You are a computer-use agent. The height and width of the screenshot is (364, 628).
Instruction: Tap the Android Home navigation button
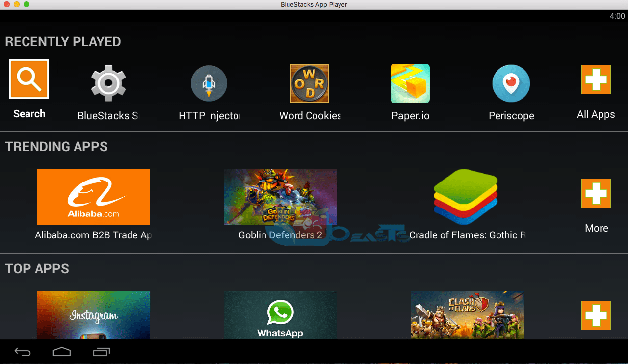pos(62,352)
